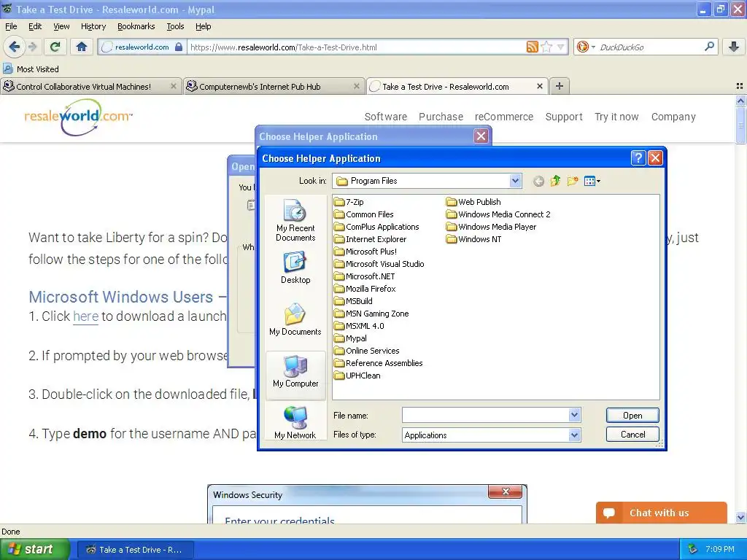747x560 pixels.
Task: Open the Bookmarks menu
Action: tap(136, 26)
